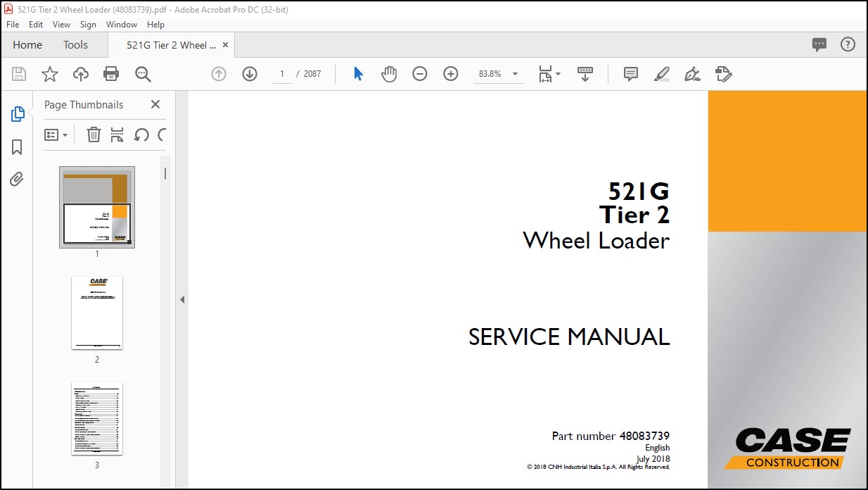Click the cloud upload icon
Image resolution: width=868 pixels, height=490 pixels.
coord(81,74)
